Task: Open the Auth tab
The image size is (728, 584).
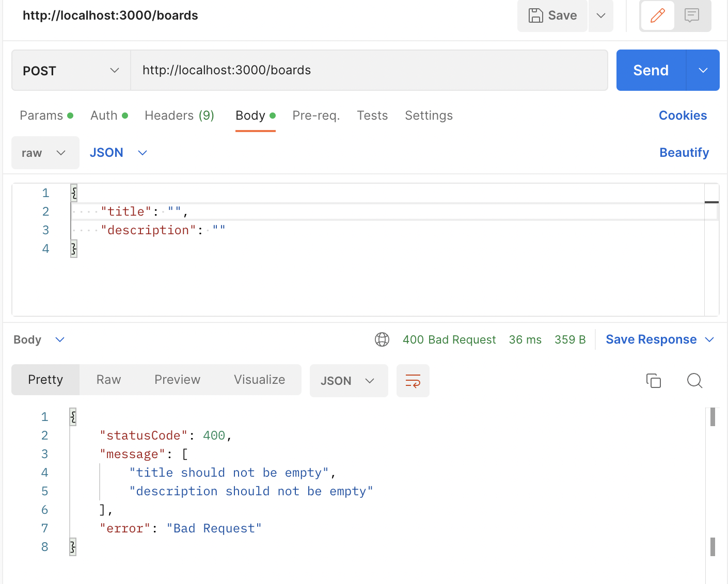Action: tap(109, 116)
